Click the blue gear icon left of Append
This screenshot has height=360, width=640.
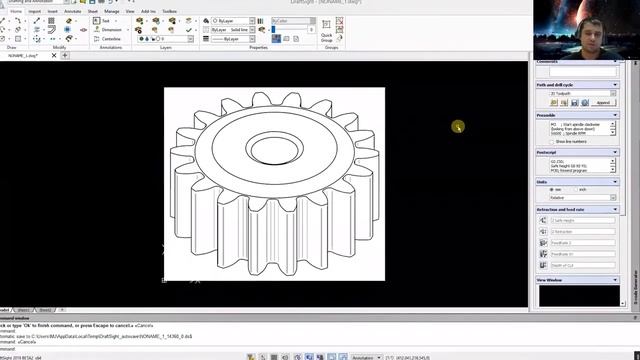pos(585,103)
